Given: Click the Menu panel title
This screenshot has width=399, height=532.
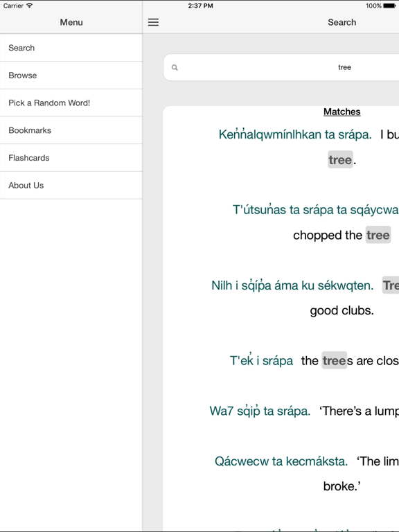Looking at the screenshot, I should (71, 22).
